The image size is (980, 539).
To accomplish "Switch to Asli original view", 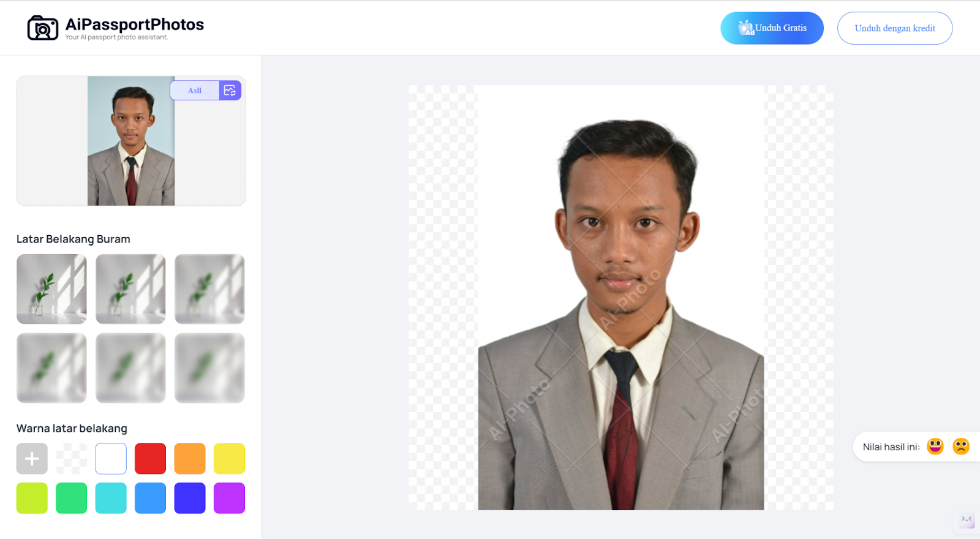I will 195,91.
